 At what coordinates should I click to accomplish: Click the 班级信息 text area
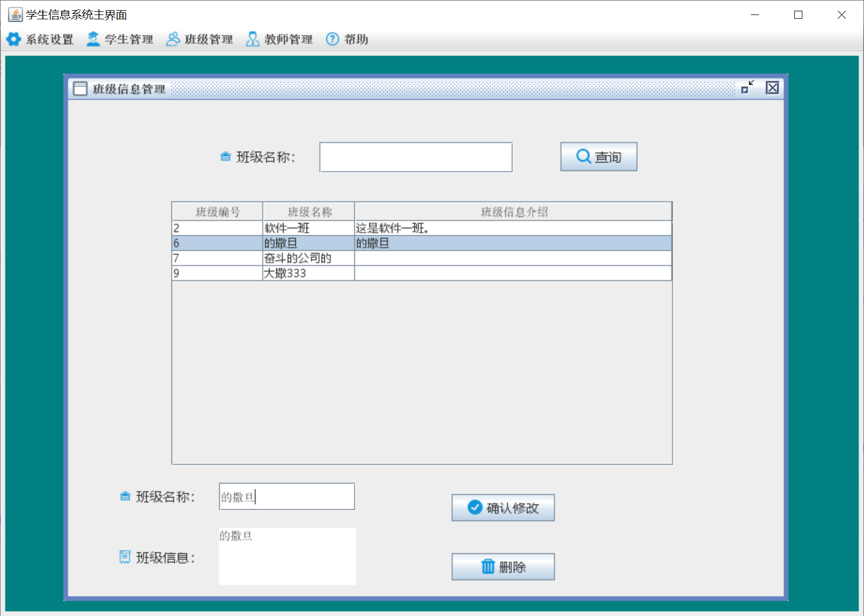[x=287, y=556]
